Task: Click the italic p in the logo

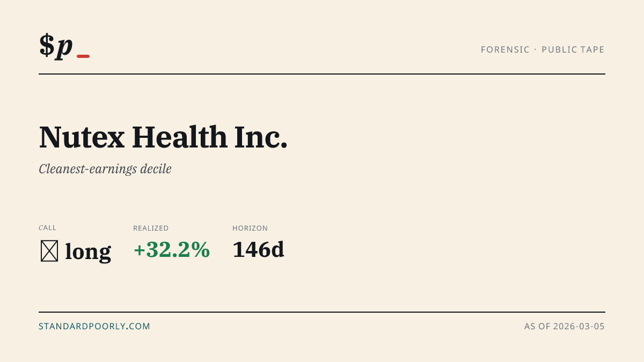Action: pos(64,47)
